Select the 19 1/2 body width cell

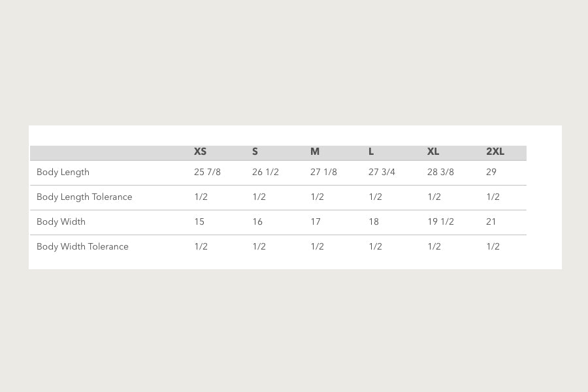click(x=440, y=222)
